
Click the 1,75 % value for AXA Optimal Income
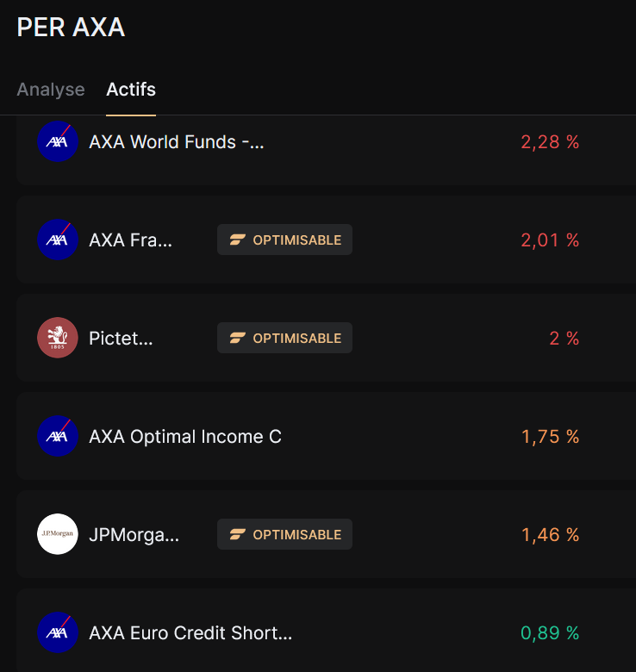click(x=550, y=437)
